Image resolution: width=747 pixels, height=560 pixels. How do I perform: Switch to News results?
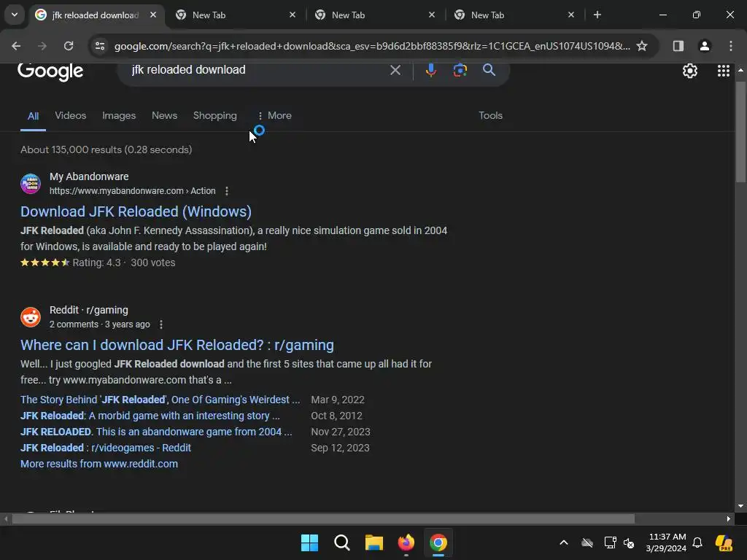tap(164, 116)
